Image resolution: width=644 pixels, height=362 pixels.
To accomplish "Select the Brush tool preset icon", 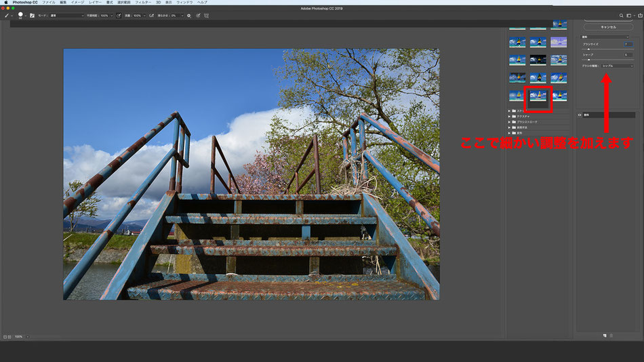I will point(7,16).
